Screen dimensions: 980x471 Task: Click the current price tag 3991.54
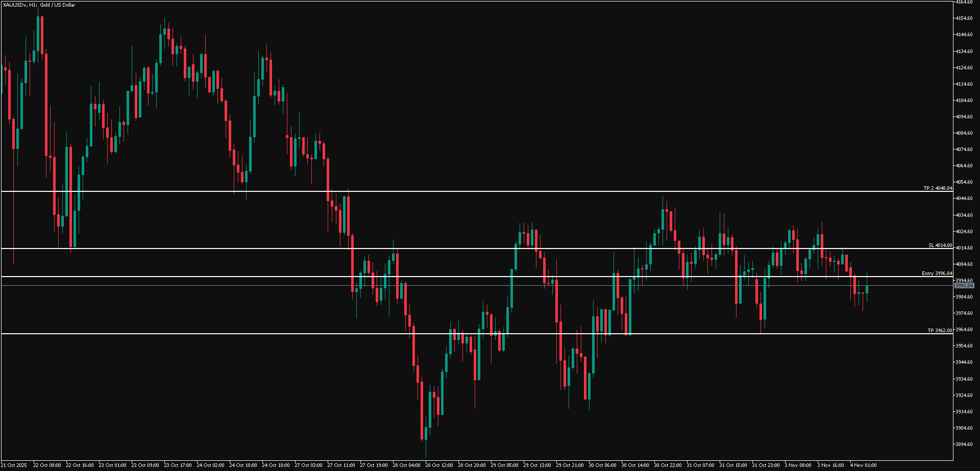coord(964,286)
